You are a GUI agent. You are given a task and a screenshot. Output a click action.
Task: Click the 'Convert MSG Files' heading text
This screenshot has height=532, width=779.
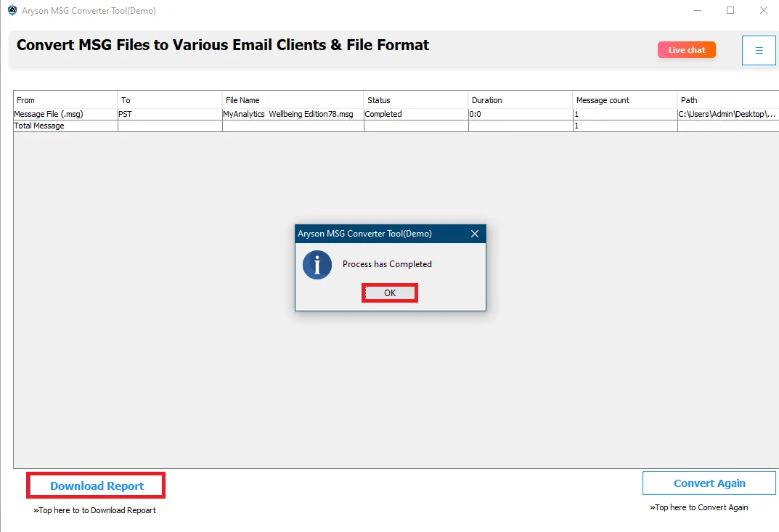coord(223,45)
